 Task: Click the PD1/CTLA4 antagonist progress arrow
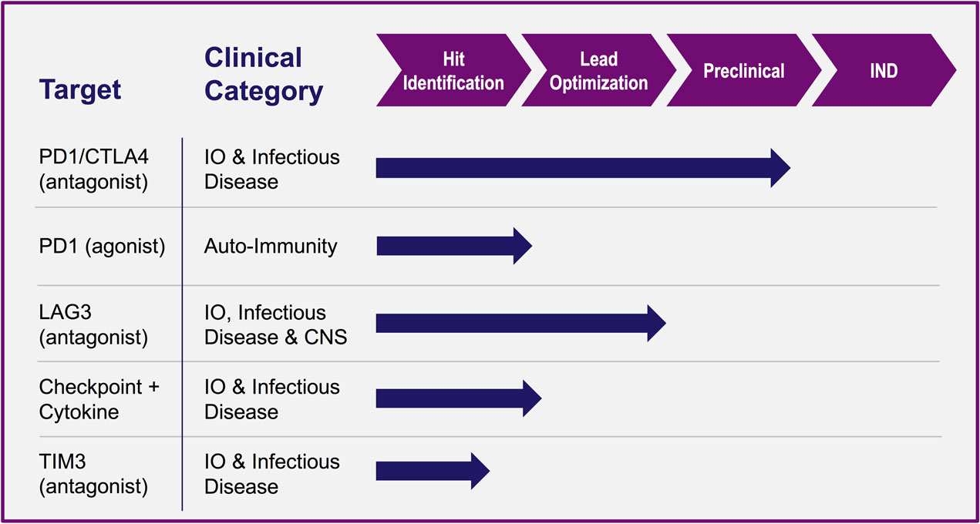(x=583, y=168)
